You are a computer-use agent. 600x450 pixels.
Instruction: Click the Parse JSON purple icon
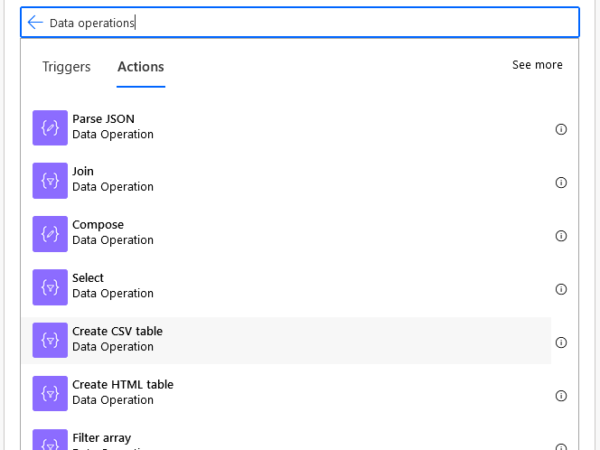coord(50,128)
